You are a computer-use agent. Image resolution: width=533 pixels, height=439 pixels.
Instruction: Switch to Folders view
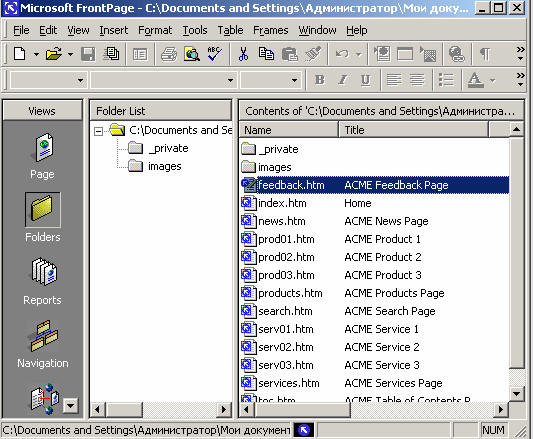42,218
